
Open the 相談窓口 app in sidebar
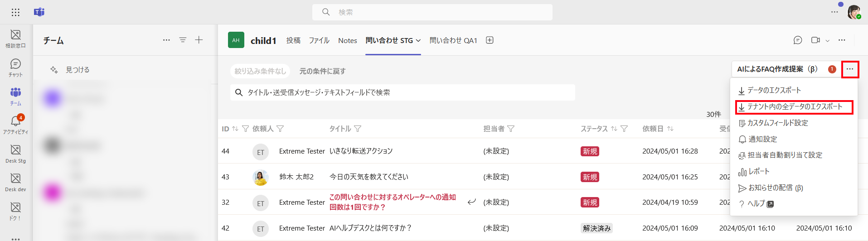(x=15, y=39)
